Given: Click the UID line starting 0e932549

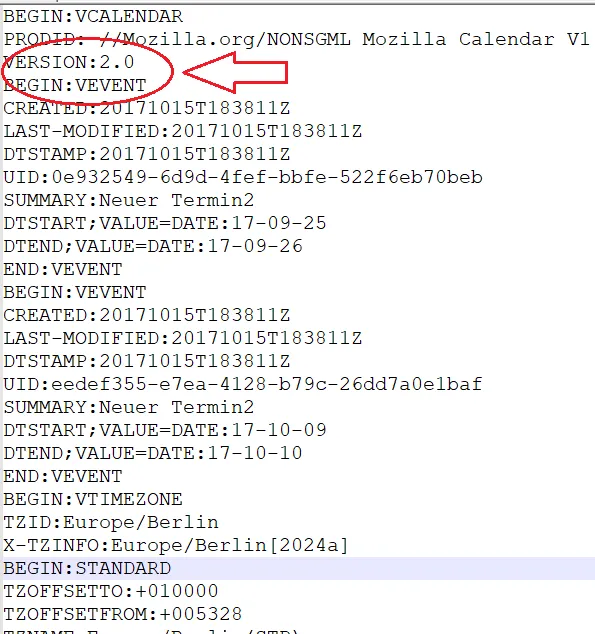Looking at the screenshot, I should tap(243, 178).
